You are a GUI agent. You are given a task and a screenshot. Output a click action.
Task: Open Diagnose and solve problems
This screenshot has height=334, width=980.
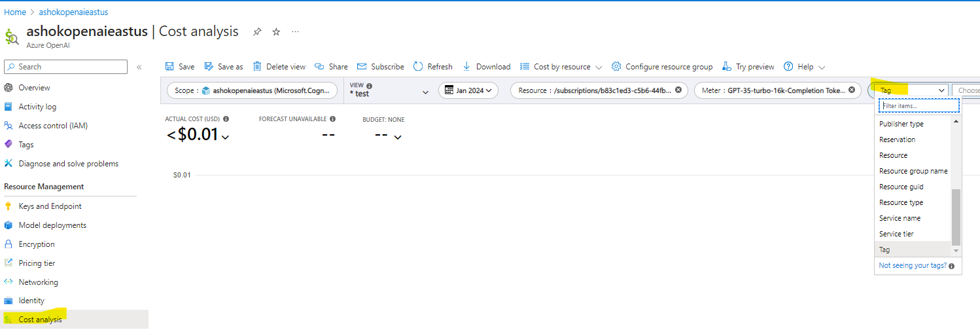pyautogui.click(x=69, y=164)
